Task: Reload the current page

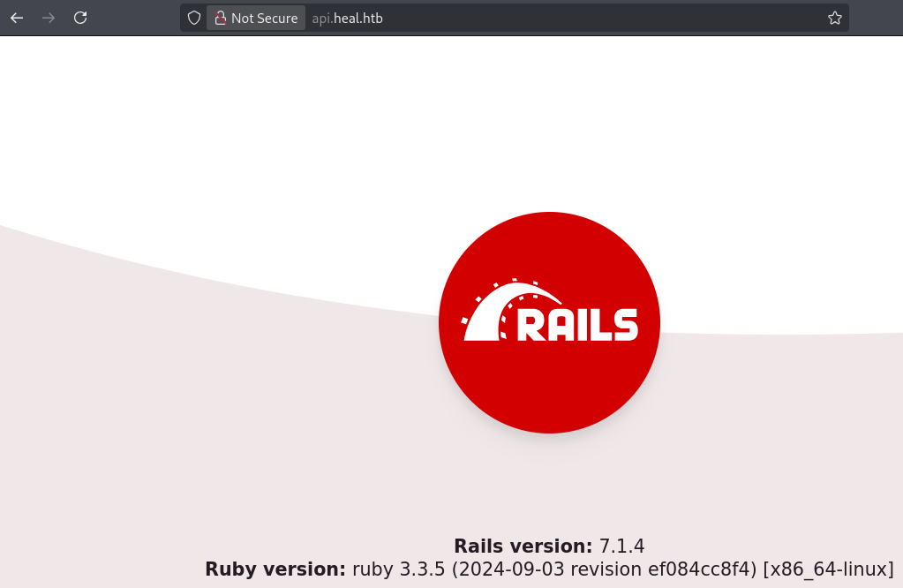Action: pos(80,18)
